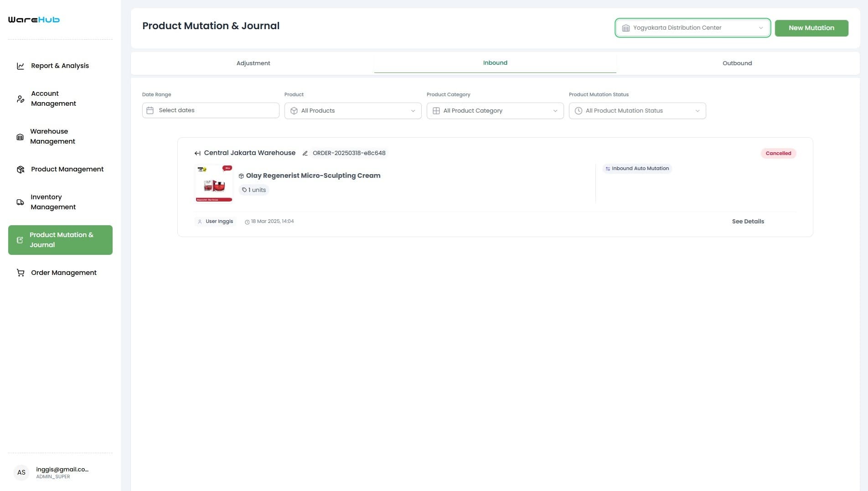Screen dimensions: 868x491
Task: Expand the All Product Category selector
Action: tap(495, 110)
